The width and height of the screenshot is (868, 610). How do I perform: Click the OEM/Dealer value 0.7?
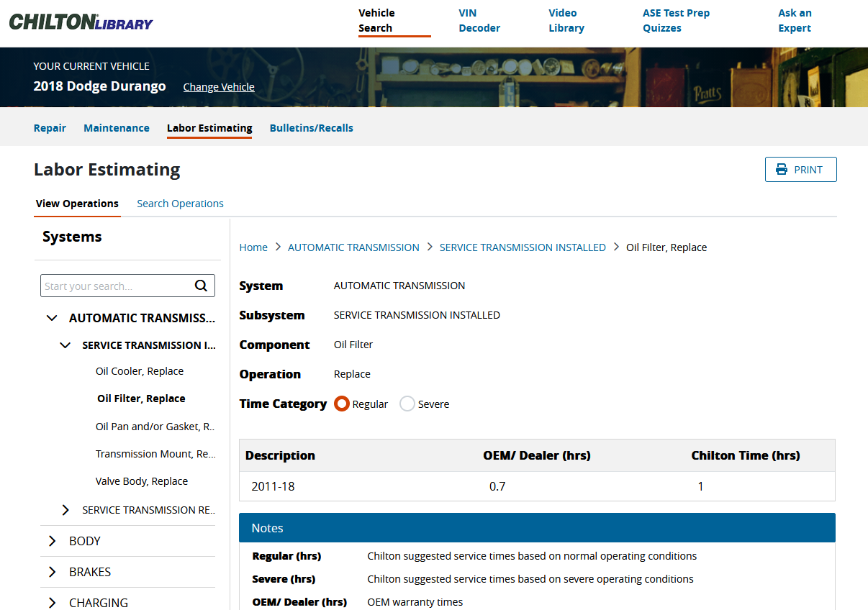pyautogui.click(x=497, y=486)
